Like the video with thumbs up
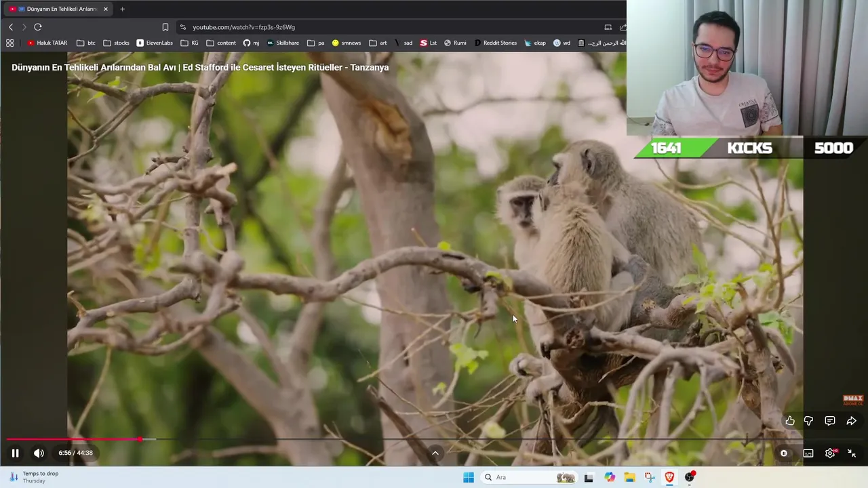 [790, 421]
